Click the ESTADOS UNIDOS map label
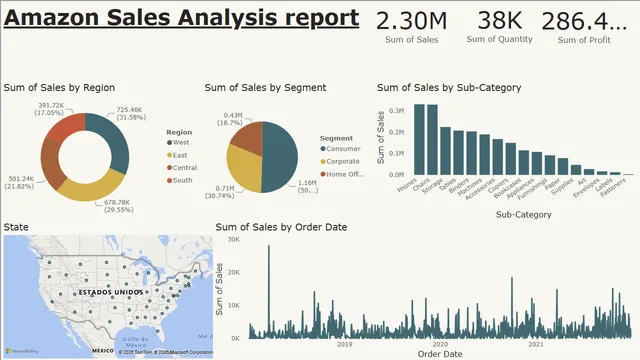The width and height of the screenshot is (640, 360). [111, 292]
